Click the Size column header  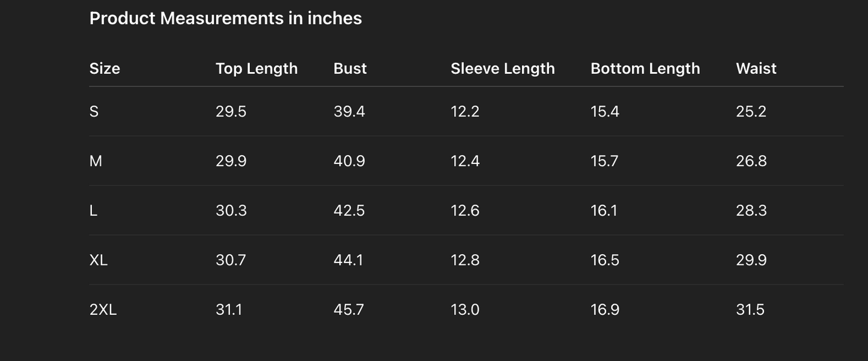click(105, 68)
